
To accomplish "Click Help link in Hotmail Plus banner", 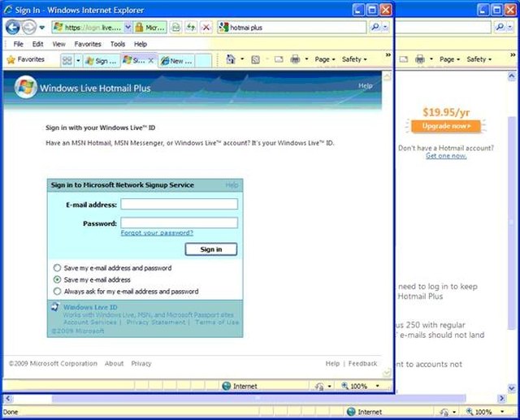I will coord(365,86).
